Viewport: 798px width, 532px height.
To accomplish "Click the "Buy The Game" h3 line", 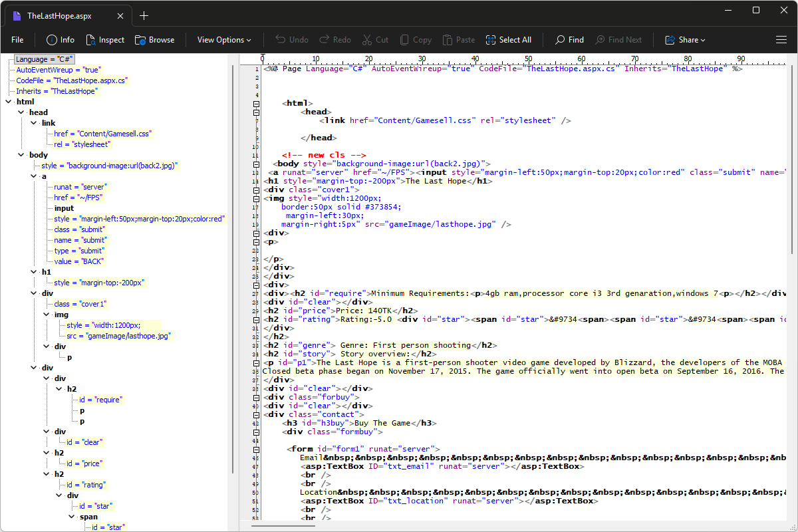I will (x=359, y=423).
